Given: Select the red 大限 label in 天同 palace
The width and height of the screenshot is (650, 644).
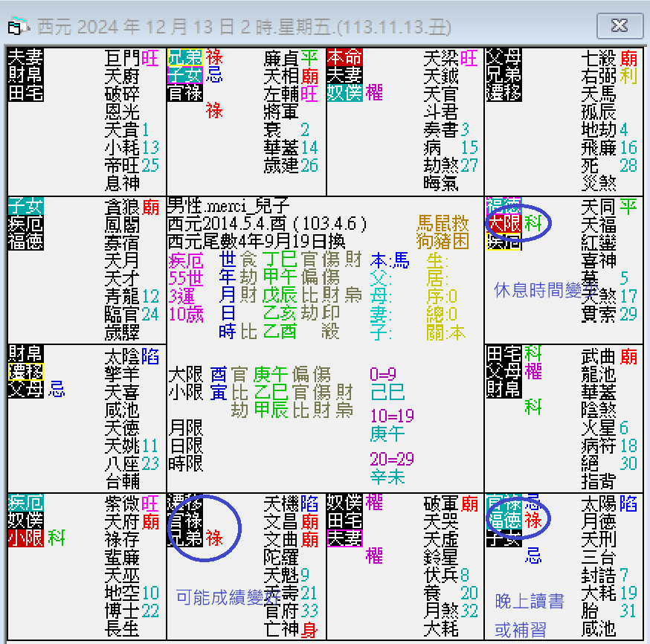Looking at the screenshot, I should pyautogui.click(x=503, y=224).
